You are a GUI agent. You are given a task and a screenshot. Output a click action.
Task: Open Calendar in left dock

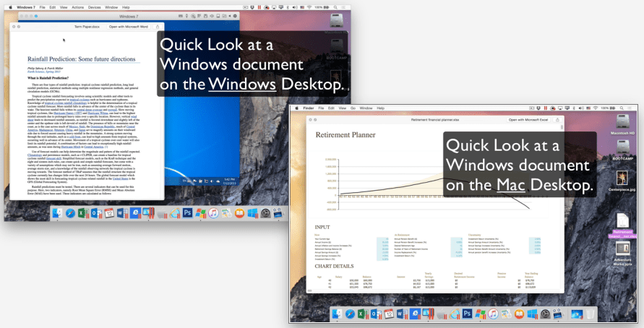(x=109, y=213)
